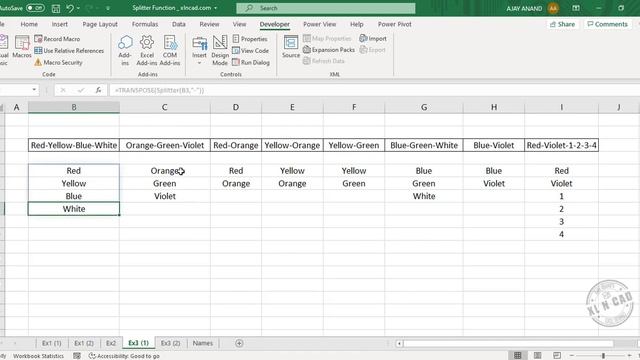Open the Data tab
This screenshot has height=360, width=640.
coord(179,24)
